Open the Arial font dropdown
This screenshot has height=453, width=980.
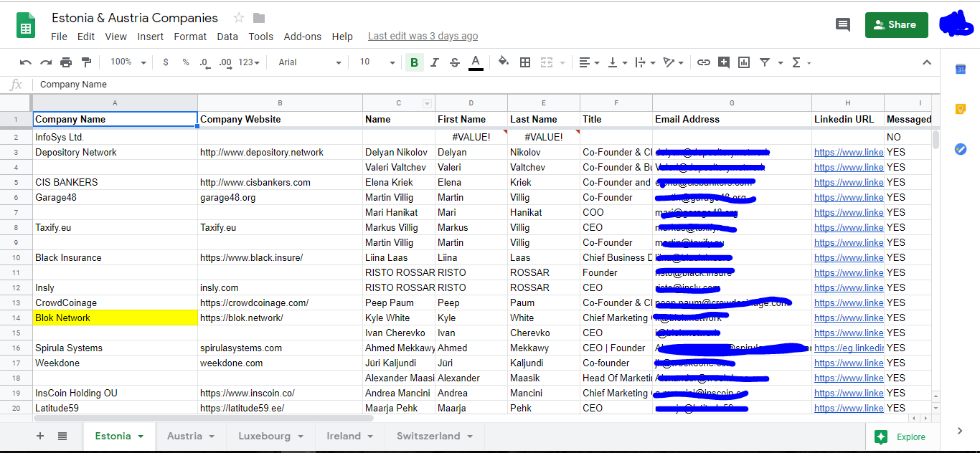click(310, 62)
